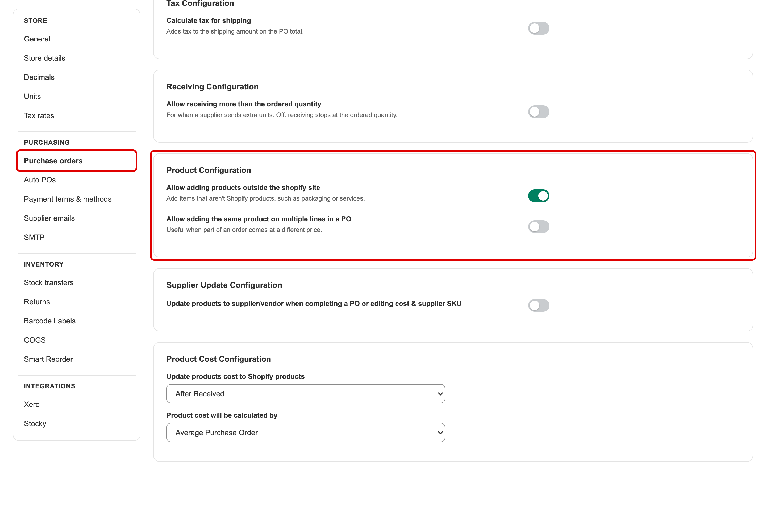
Task: Click the Supplier Update Configuration heading
Action: coord(224,285)
